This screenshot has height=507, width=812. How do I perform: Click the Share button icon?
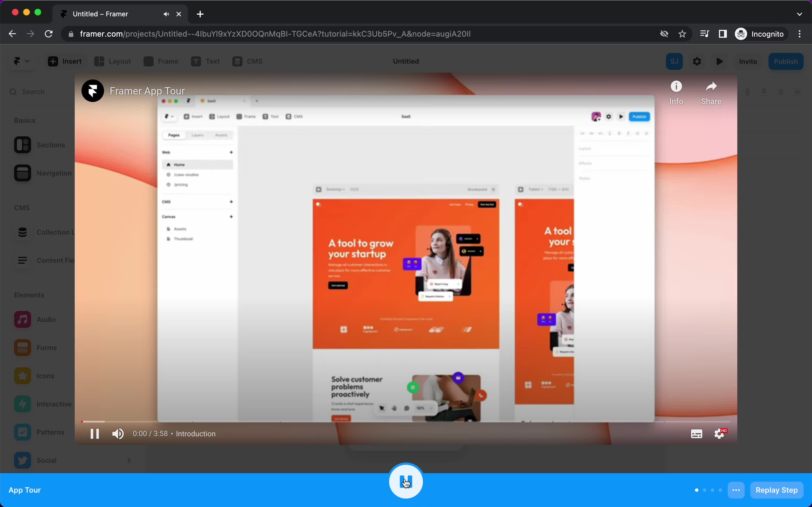[711, 86]
